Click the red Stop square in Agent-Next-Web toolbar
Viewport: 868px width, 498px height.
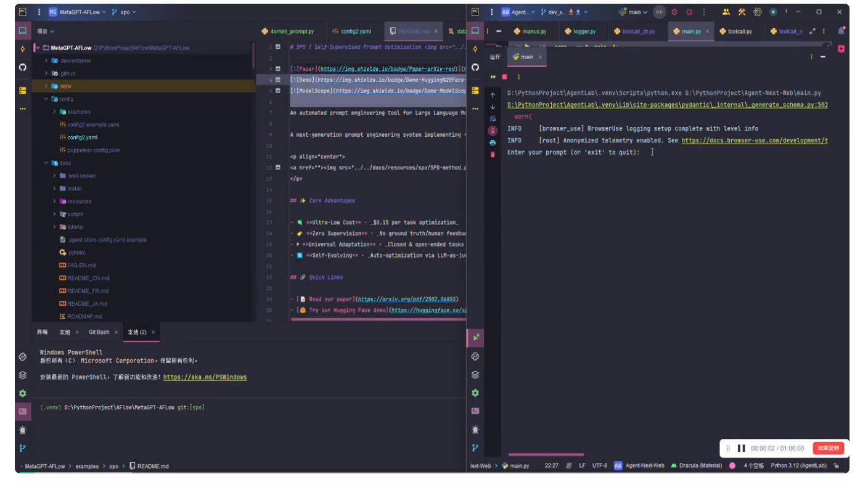coord(689,12)
